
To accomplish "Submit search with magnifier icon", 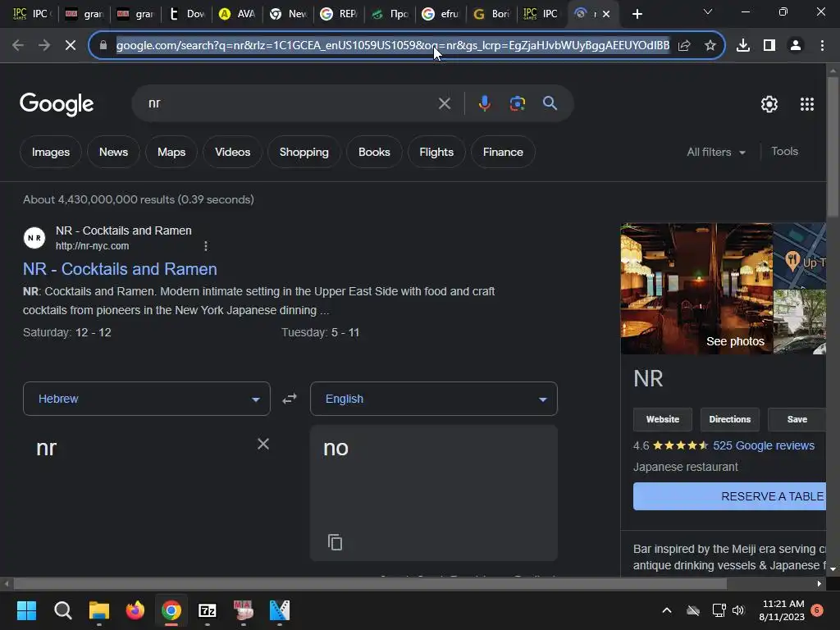I will click(x=550, y=103).
